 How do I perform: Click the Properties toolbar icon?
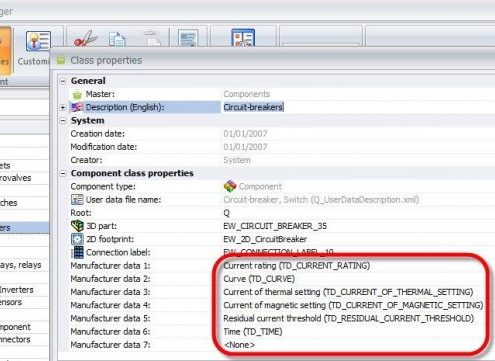[188, 38]
